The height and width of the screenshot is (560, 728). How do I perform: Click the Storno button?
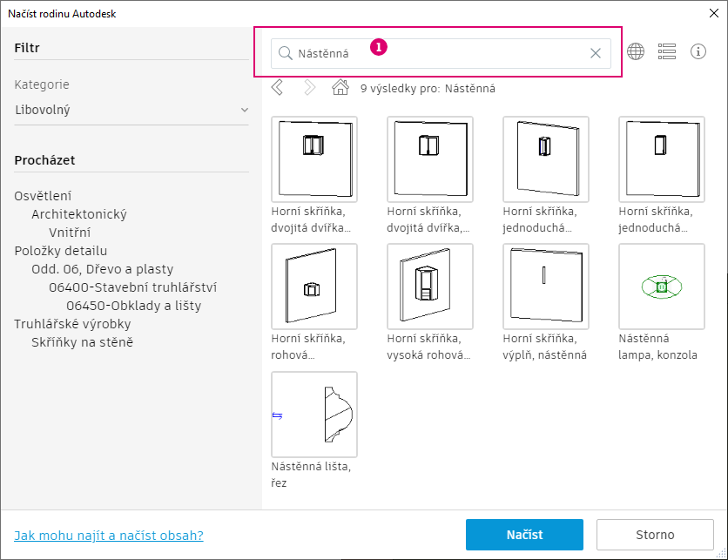pos(653,535)
